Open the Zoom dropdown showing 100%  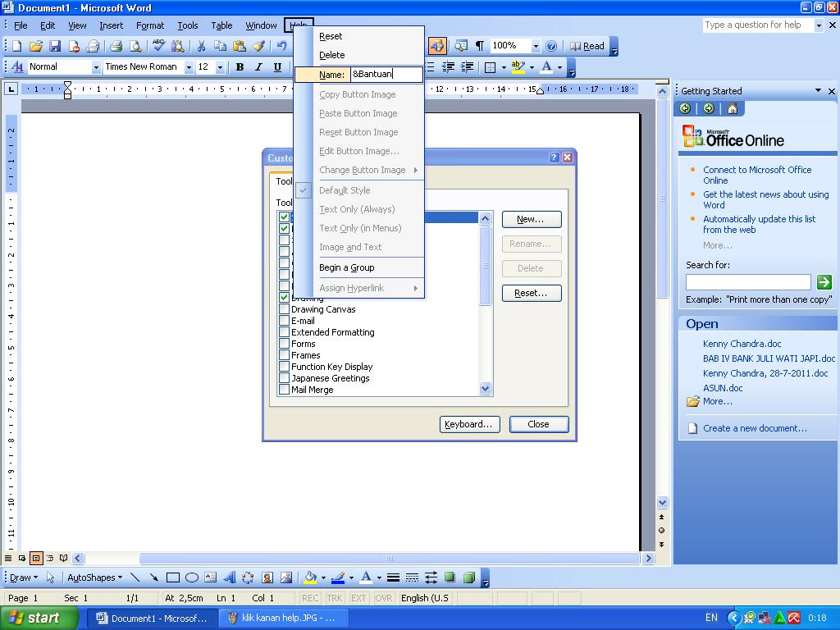click(535, 47)
